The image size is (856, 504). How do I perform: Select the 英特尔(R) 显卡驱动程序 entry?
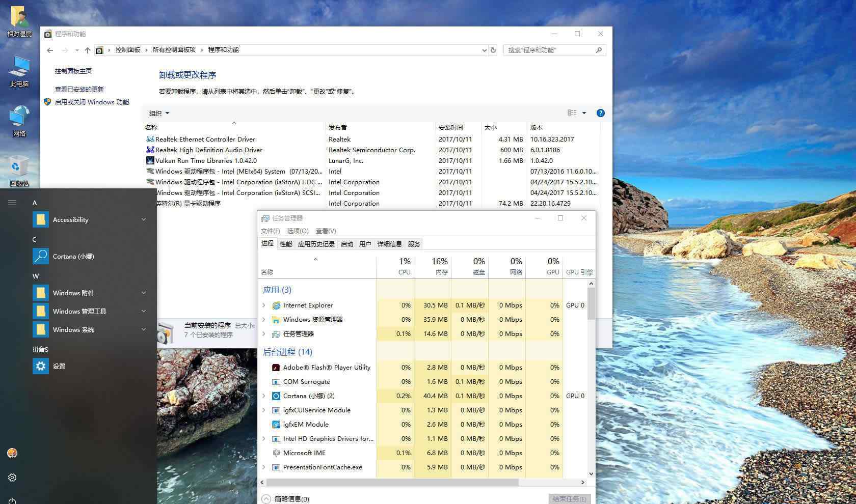coord(189,204)
